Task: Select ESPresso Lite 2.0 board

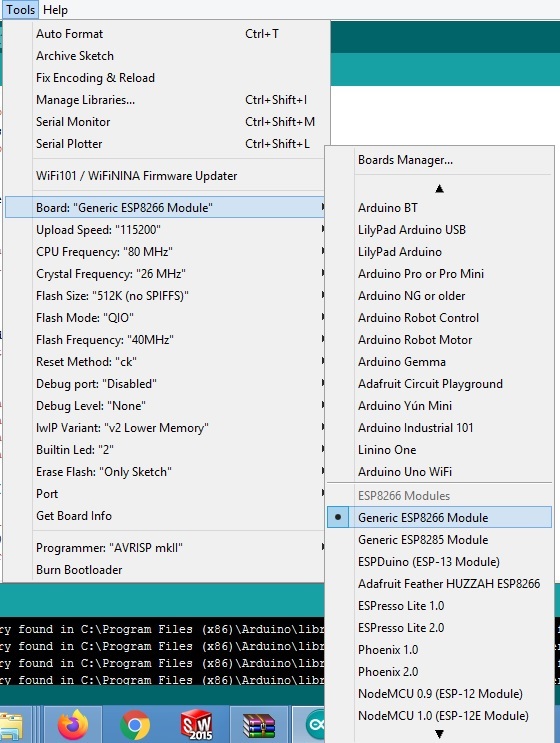Action: tap(439, 627)
